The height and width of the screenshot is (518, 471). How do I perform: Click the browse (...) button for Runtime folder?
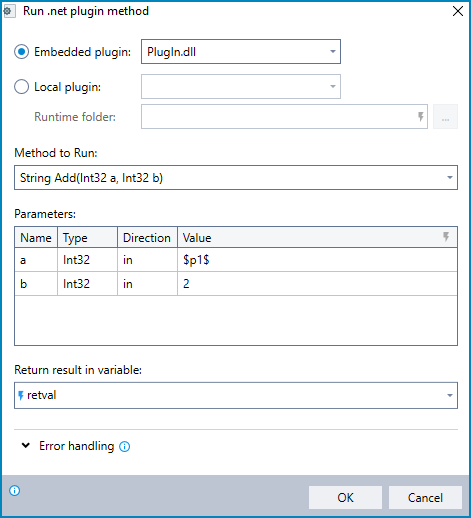(x=445, y=117)
